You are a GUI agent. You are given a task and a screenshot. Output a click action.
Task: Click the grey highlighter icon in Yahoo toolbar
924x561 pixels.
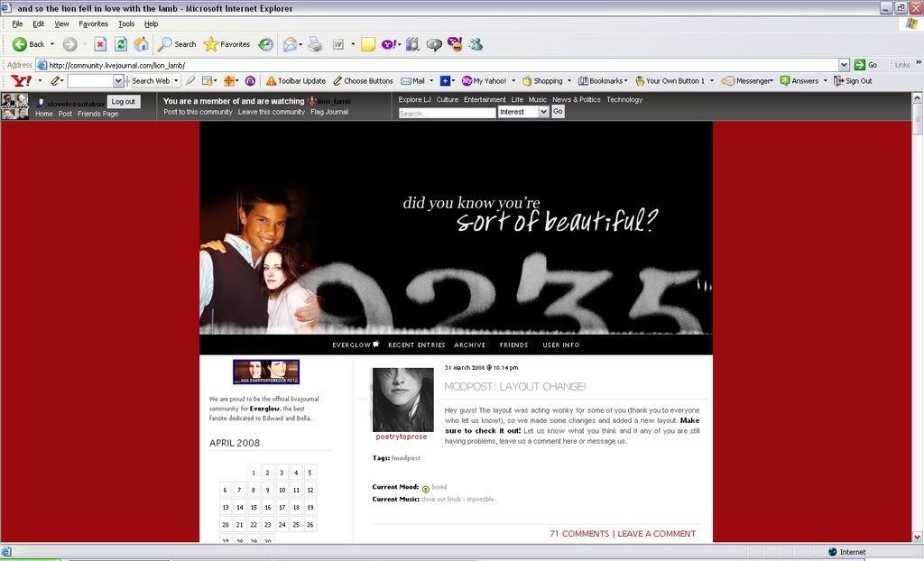pos(190,81)
